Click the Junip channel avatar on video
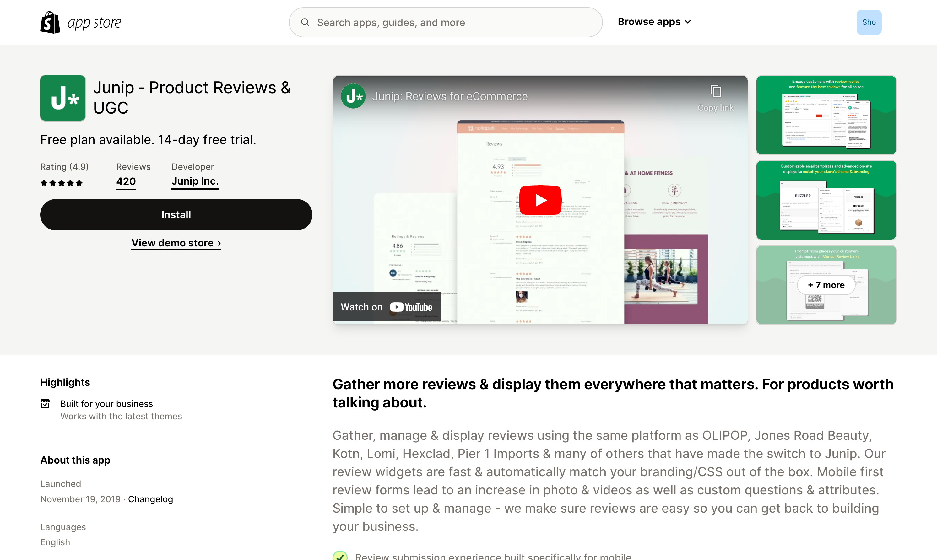937x560 pixels. click(354, 96)
